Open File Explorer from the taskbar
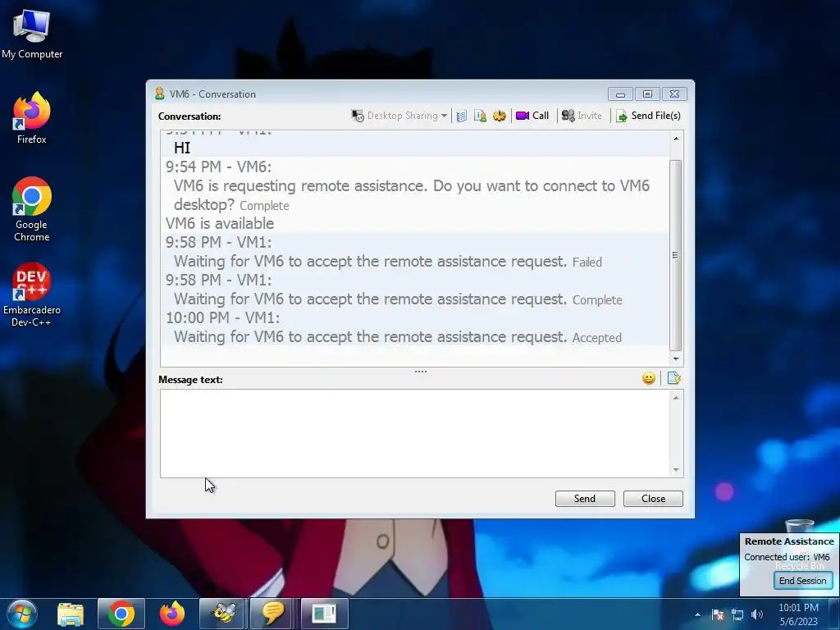This screenshot has height=630, width=840. click(x=71, y=614)
